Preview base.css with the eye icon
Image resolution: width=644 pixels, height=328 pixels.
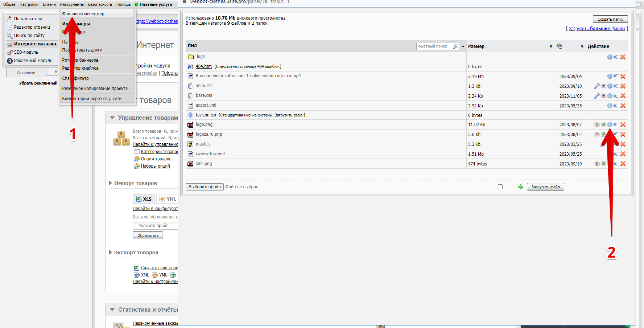tap(603, 96)
